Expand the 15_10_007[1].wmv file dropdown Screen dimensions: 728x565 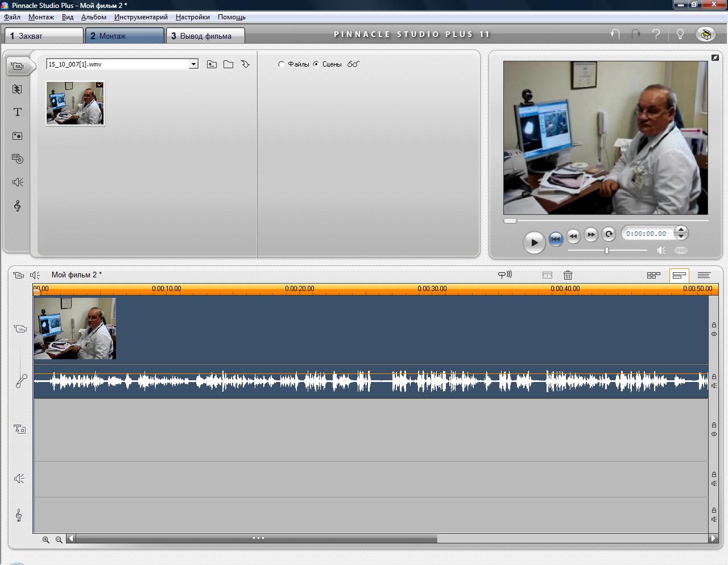193,64
